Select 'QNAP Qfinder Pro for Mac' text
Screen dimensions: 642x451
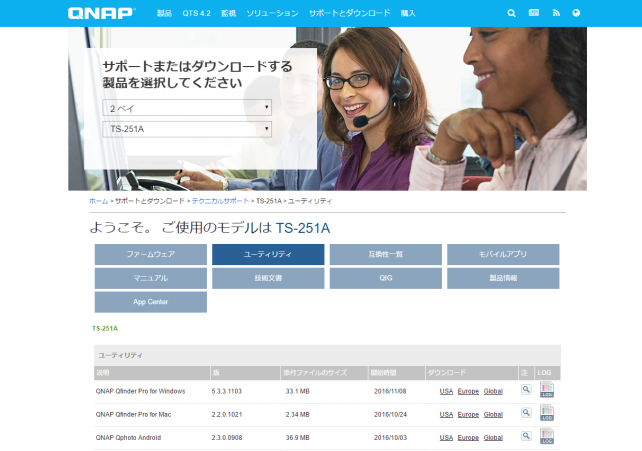(133, 415)
